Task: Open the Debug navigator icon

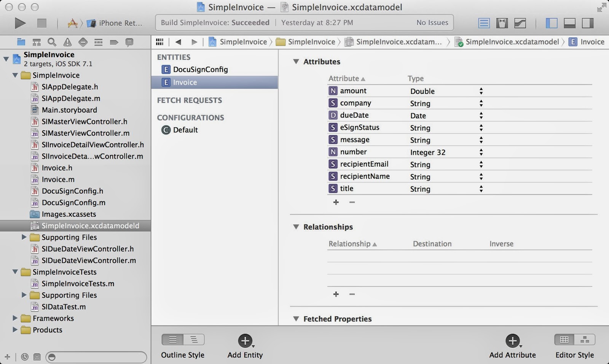Action: 98,42
